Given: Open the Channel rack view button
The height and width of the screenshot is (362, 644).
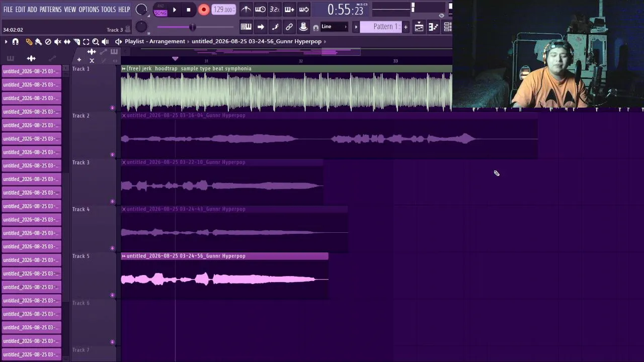Looking at the screenshot, I should tap(447, 27).
